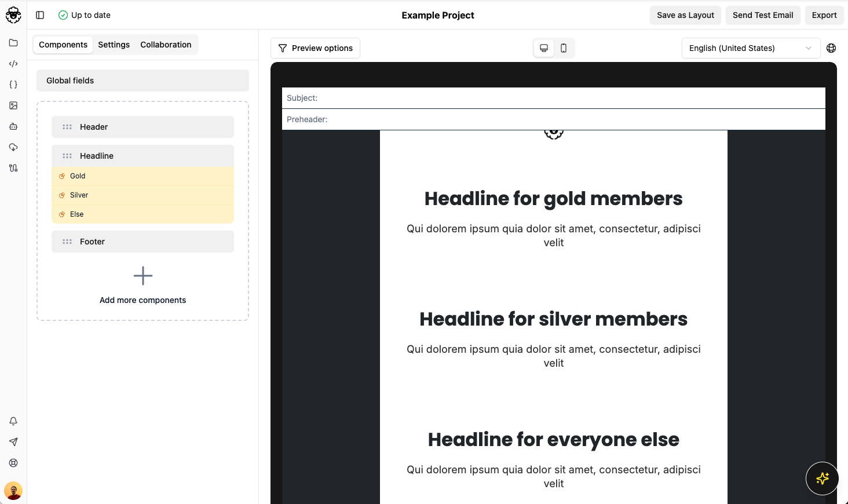
Task: Select the Header component row
Action: [x=142, y=127]
